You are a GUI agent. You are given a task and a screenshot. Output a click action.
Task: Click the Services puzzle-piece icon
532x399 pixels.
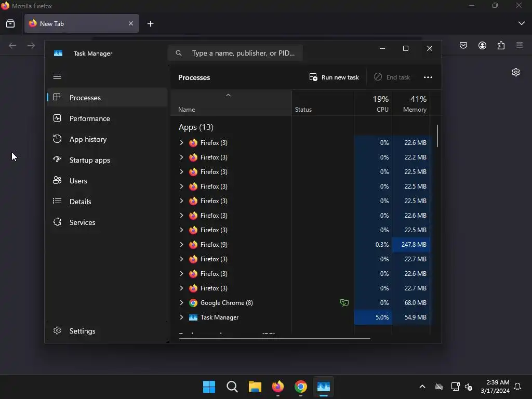[x=57, y=222]
